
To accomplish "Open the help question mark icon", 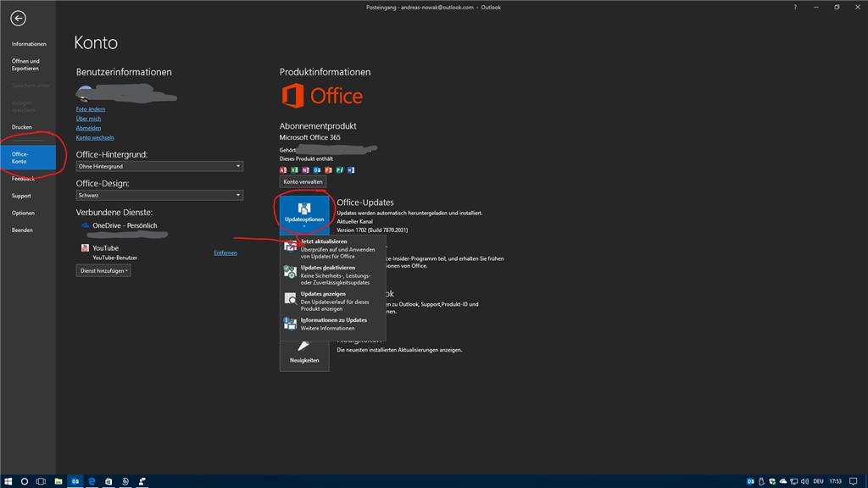I will [x=795, y=7].
